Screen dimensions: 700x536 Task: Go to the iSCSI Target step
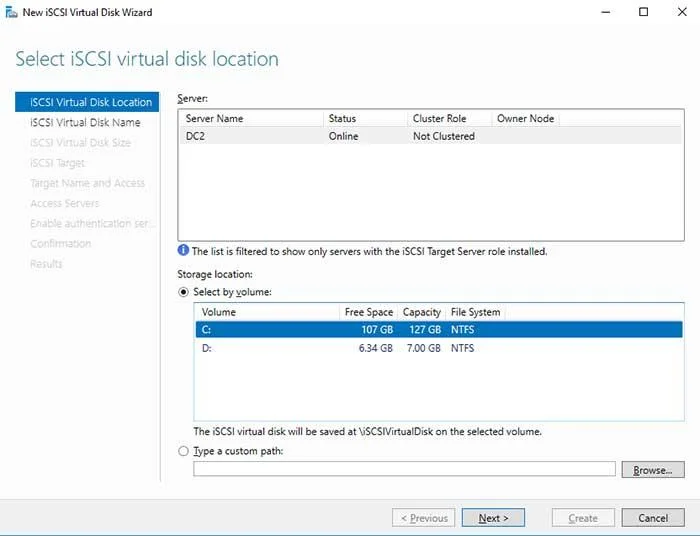[x=57, y=163]
